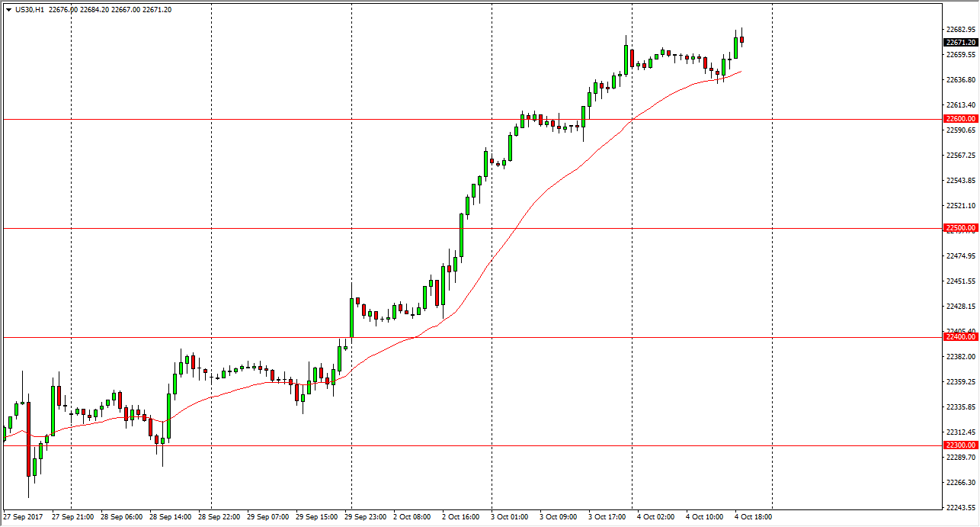
Task: Select the red 22300.00 price level tag
Action: tap(960, 445)
